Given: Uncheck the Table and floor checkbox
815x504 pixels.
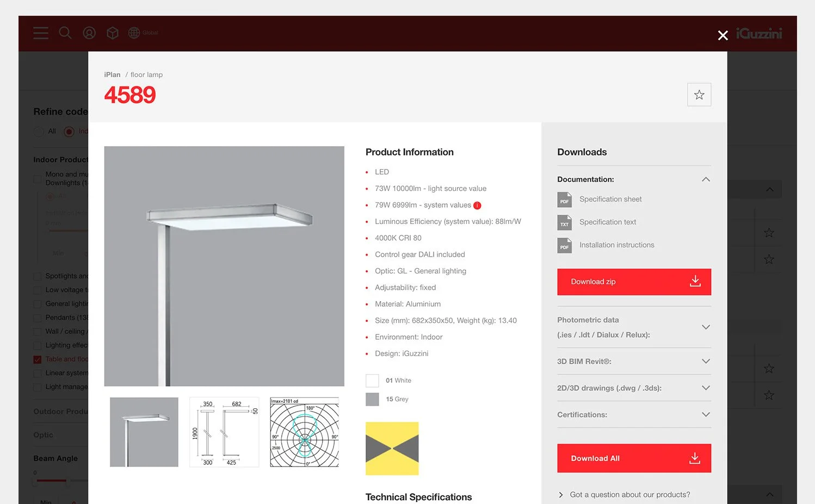Looking at the screenshot, I should tap(38, 359).
